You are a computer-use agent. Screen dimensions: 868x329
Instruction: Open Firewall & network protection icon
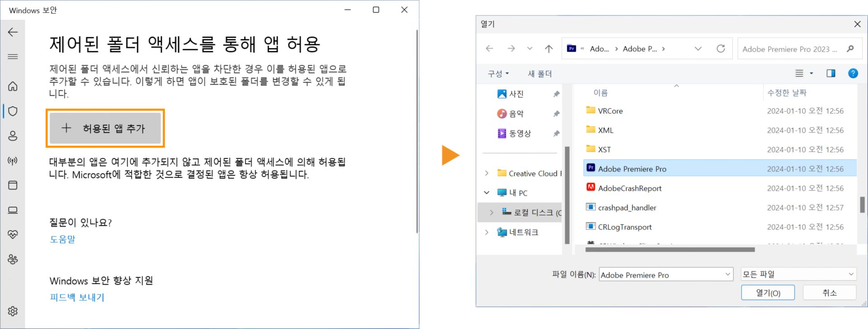(x=13, y=161)
